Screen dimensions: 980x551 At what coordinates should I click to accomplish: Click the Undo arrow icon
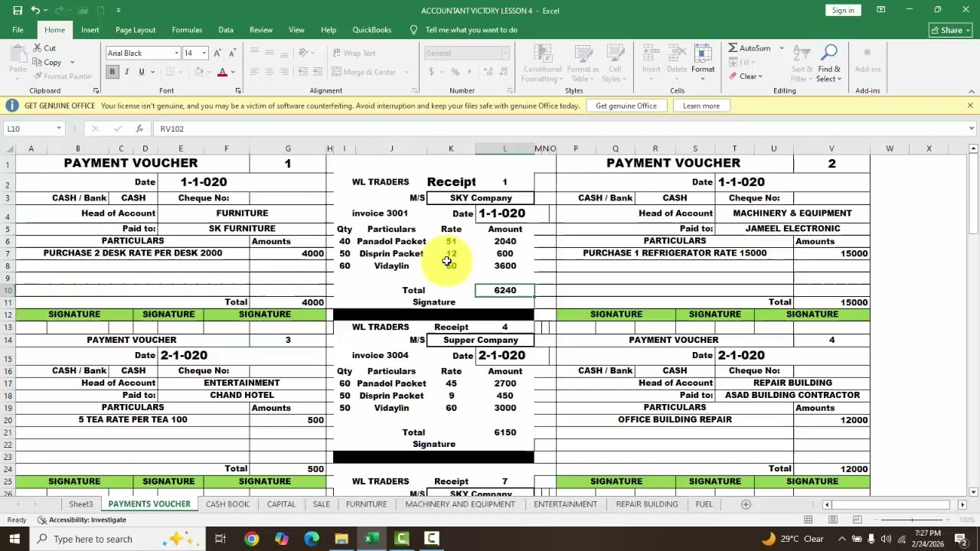point(34,10)
